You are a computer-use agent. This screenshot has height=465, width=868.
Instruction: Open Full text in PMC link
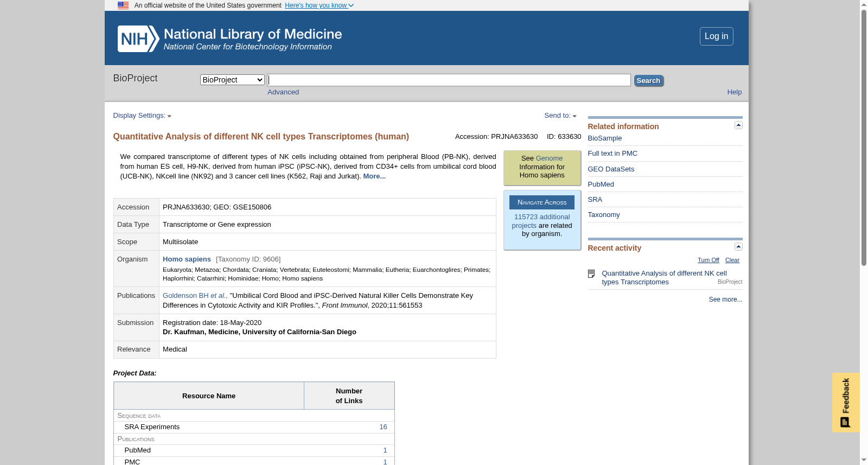coord(612,154)
